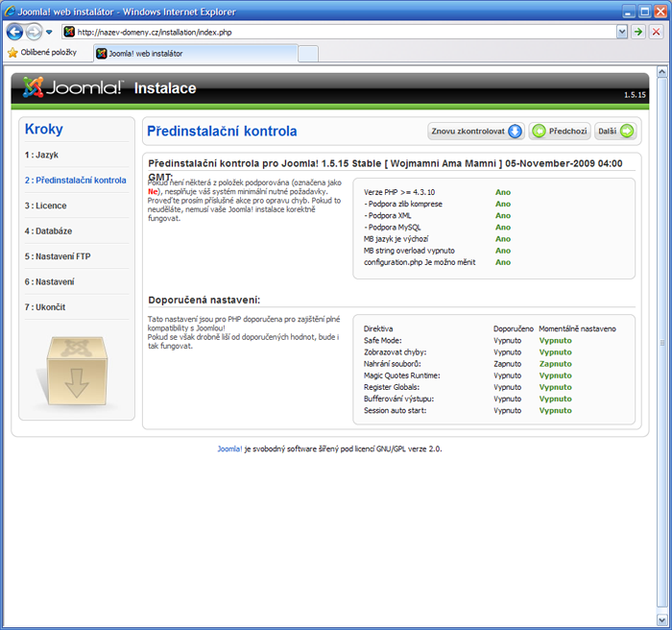Viewport: 672px width, 630px height.
Task: Click the browser Forward arrow button
Action: tap(34, 32)
